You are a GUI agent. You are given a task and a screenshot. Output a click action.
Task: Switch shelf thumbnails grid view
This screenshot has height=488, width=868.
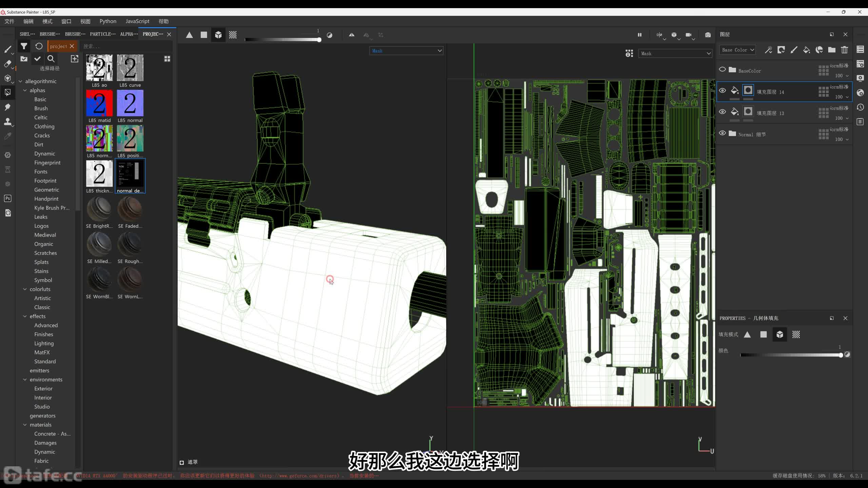(167, 59)
